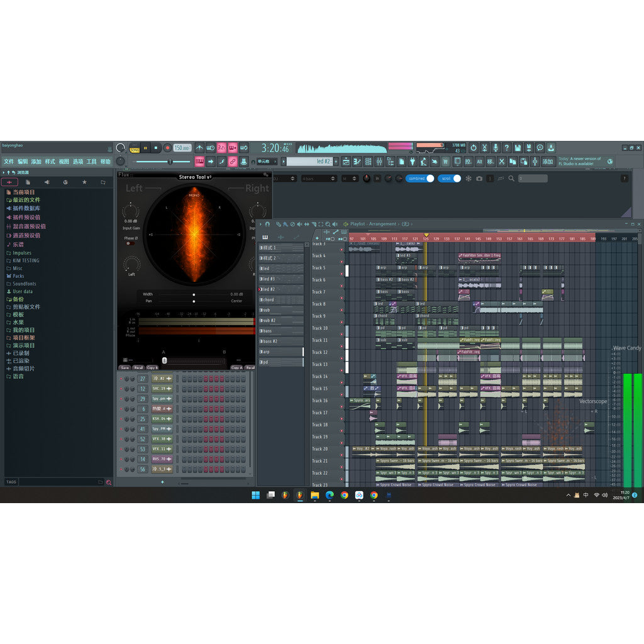Toggle the 3-2-1 countdown before recording
Screen dimensions: 644x644
tap(221, 148)
